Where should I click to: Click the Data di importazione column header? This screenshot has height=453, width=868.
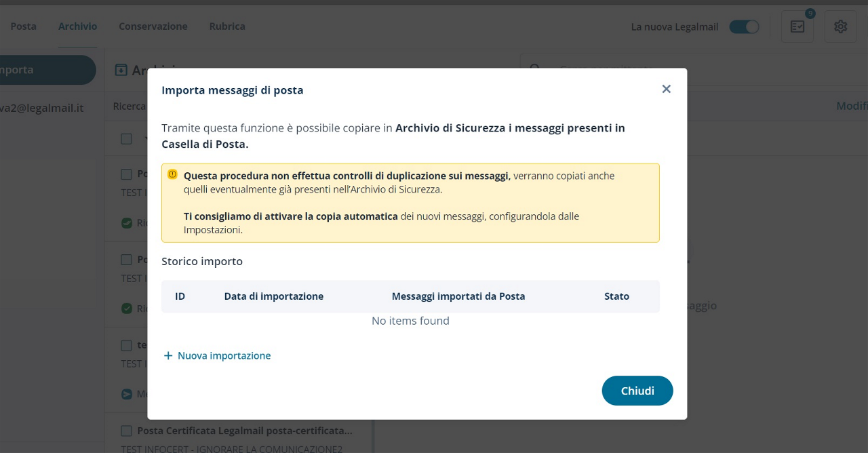(x=273, y=296)
